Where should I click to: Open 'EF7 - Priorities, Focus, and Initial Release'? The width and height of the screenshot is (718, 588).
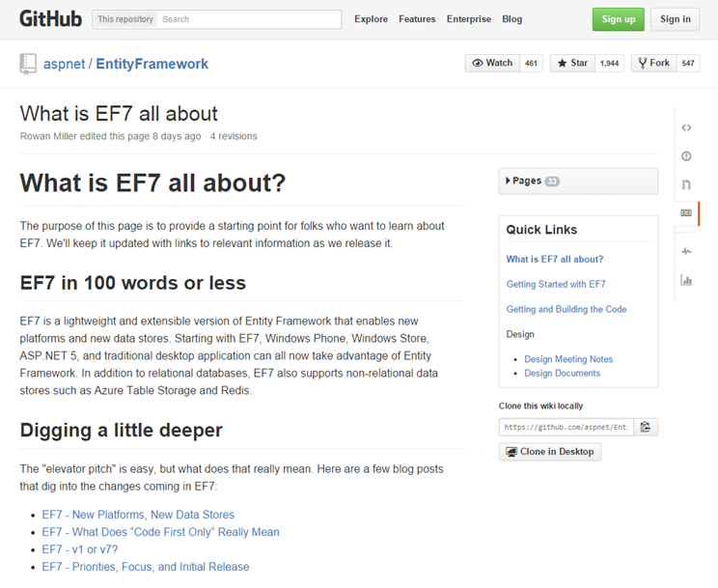[146, 567]
